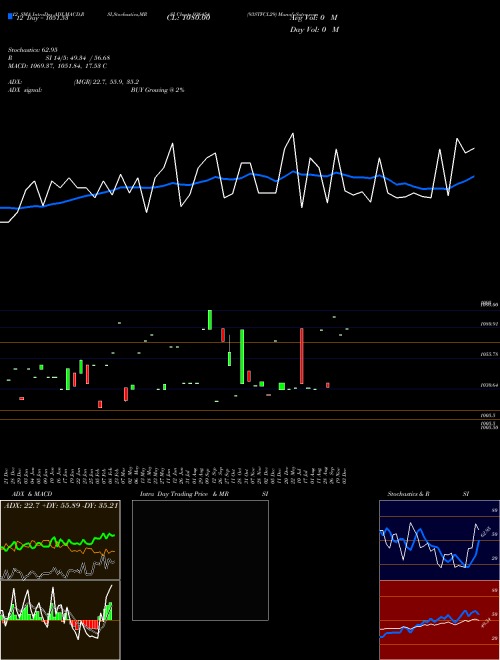
Task: Click the empty intraday trading price panel
Action: click(200, 560)
